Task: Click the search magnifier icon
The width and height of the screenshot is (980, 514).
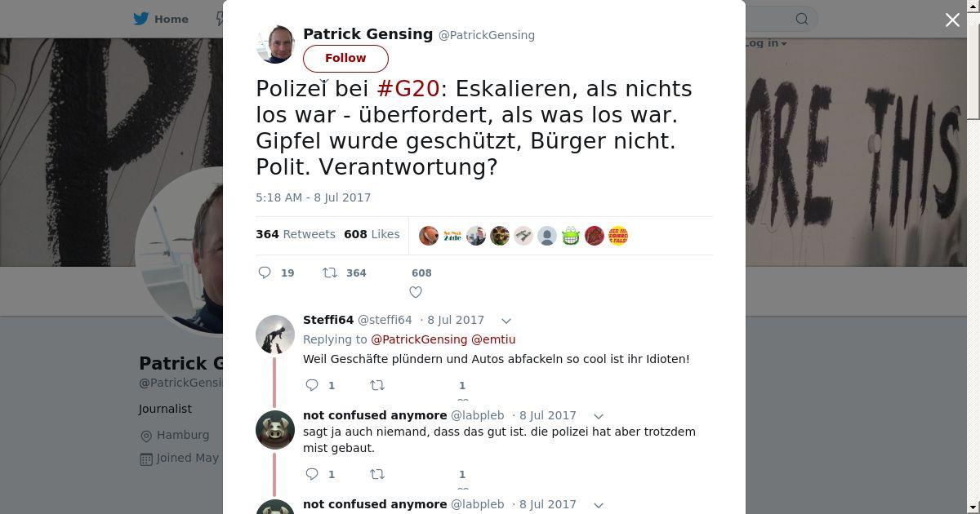Action: pyautogui.click(x=802, y=19)
